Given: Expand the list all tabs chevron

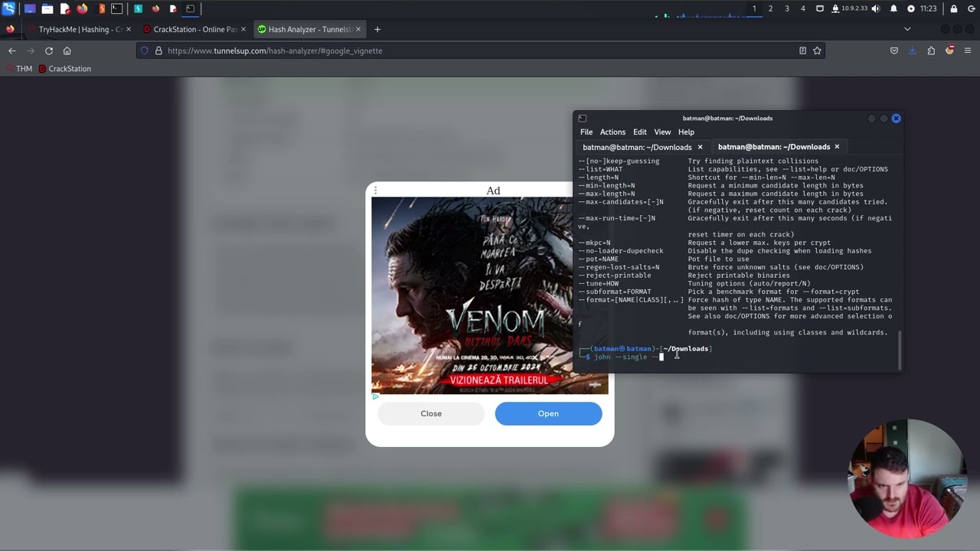Looking at the screenshot, I should 907,29.
